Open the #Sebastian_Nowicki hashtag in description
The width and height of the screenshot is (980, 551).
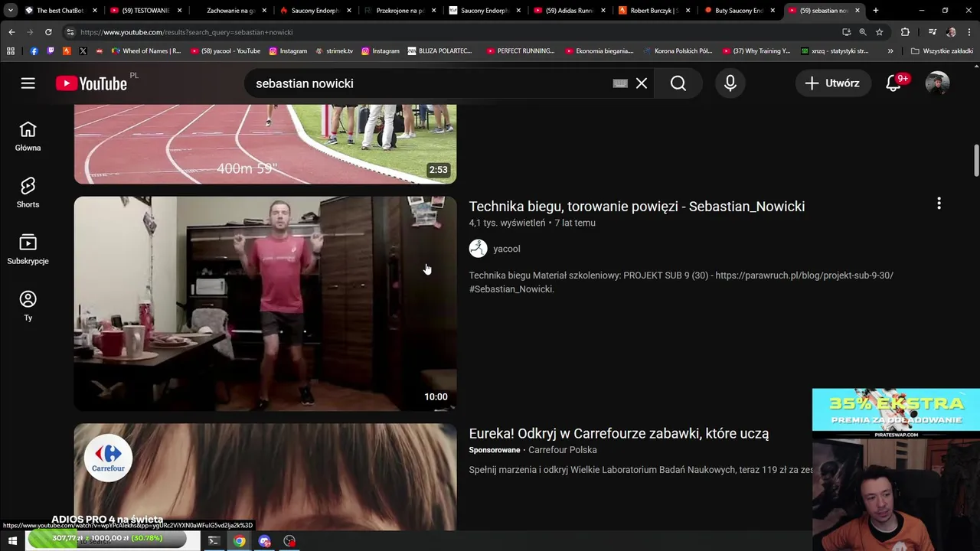(511, 289)
